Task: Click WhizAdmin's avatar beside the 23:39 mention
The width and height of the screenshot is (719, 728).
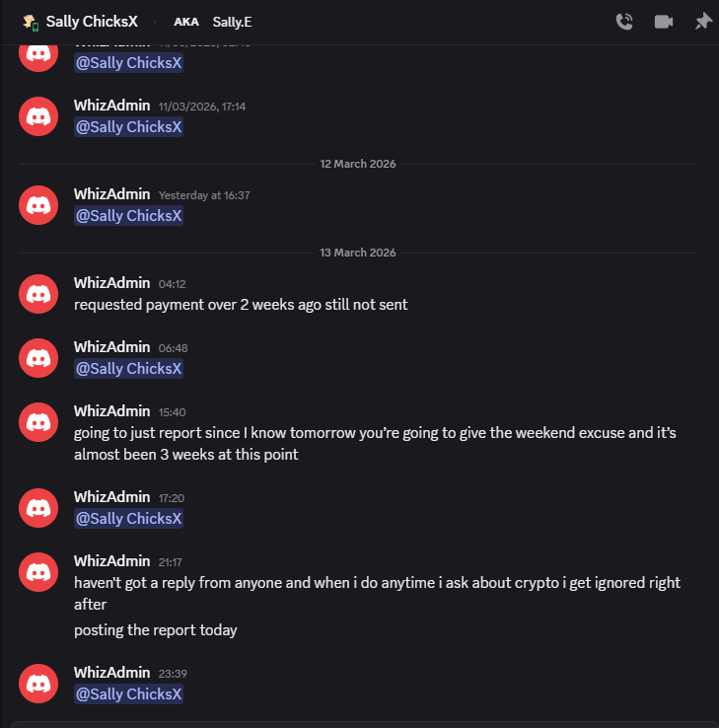Action: point(38,683)
